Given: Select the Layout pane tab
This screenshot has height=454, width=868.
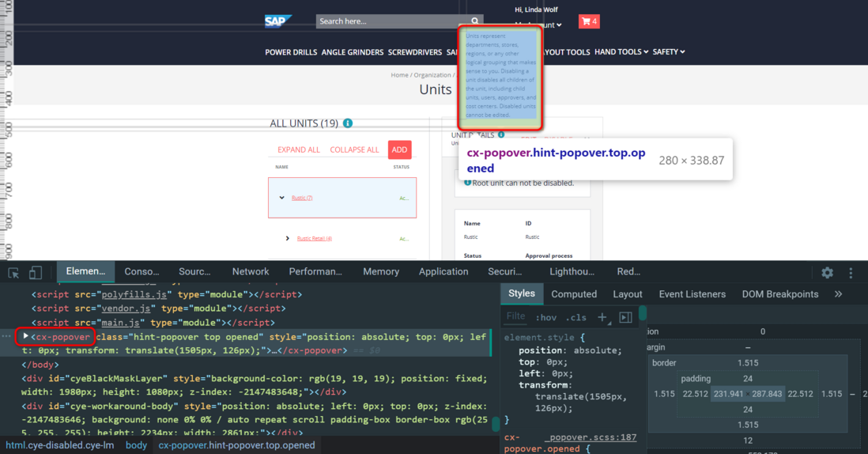Looking at the screenshot, I should pos(627,294).
